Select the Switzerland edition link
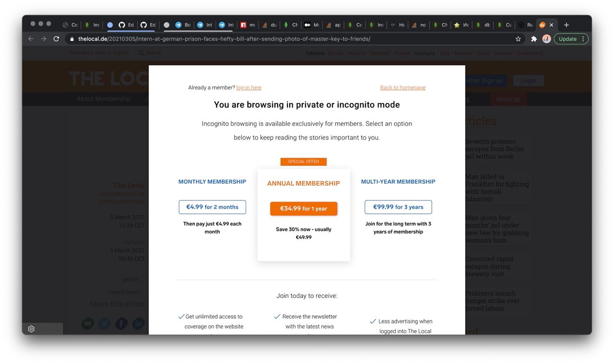 [530, 53]
